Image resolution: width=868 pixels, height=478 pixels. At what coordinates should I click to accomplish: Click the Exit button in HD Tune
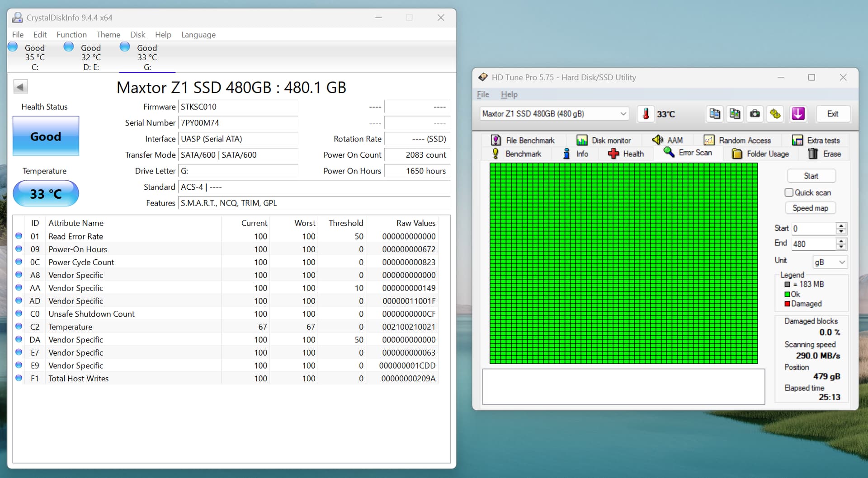(833, 114)
